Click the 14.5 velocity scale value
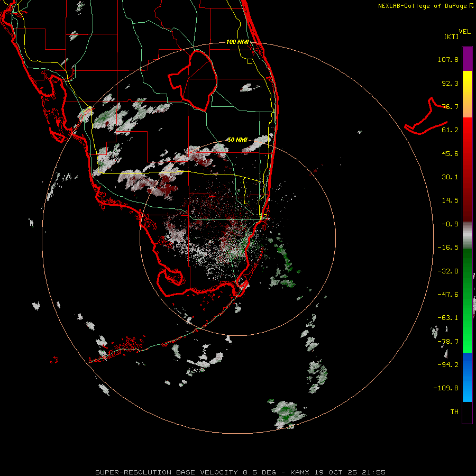This screenshot has height=476, width=476. click(450, 200)
